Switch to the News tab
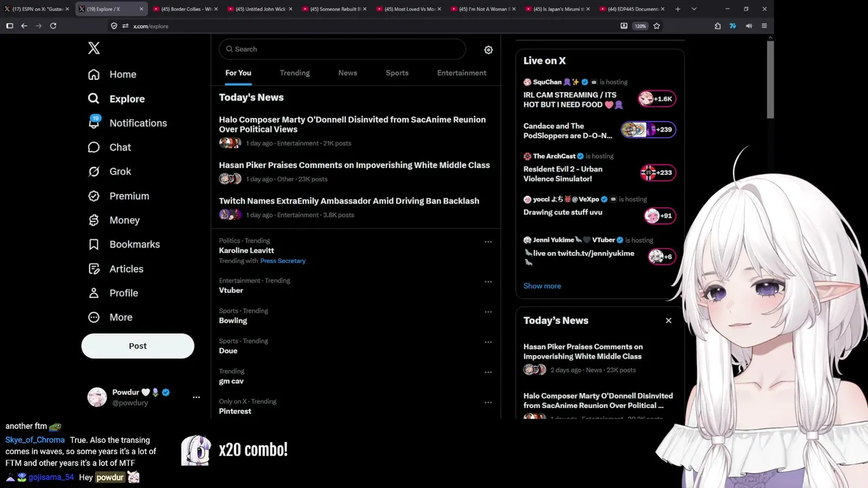868x488 pixels. click(x=347, y=73)
